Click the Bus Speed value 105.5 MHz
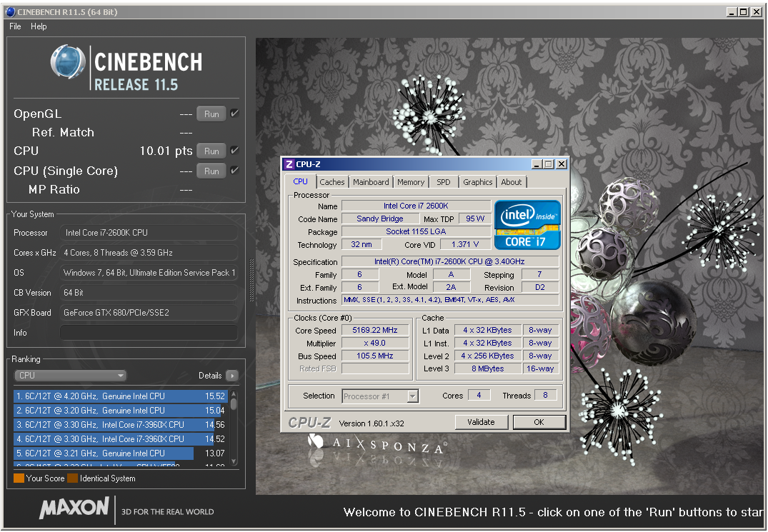The image size is (768, 532). pos(375,356)
